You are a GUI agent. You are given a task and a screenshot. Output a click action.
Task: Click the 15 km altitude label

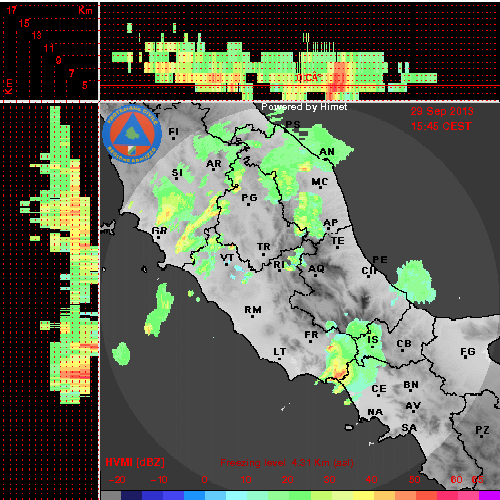(x=24, y=23)
